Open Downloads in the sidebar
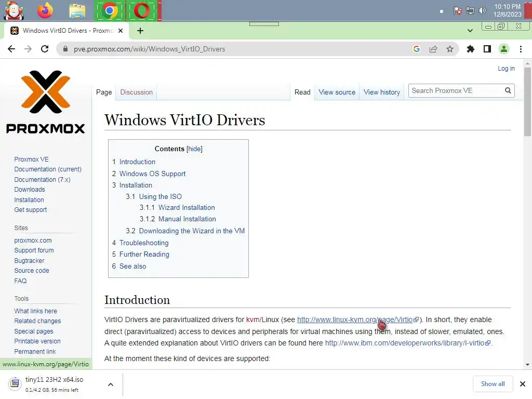Screen dimensions: 532x399 click(x=30, y=189)
